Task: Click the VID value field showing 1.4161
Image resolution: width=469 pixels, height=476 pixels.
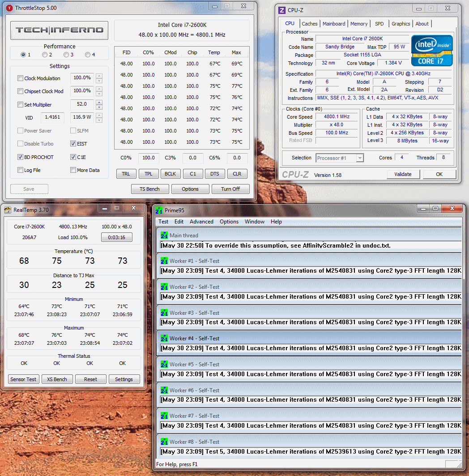Action: (53, 118)
